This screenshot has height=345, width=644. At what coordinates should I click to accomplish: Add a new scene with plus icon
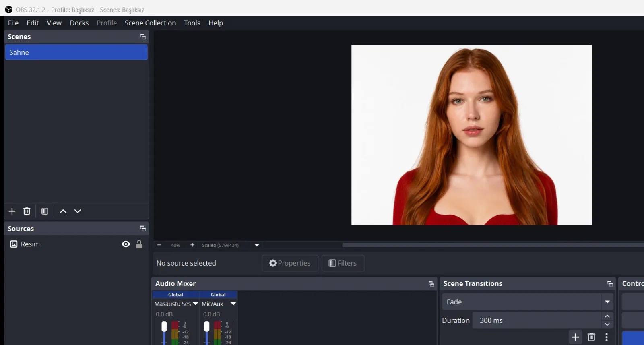pyautogui.click(x=12, y=211)
